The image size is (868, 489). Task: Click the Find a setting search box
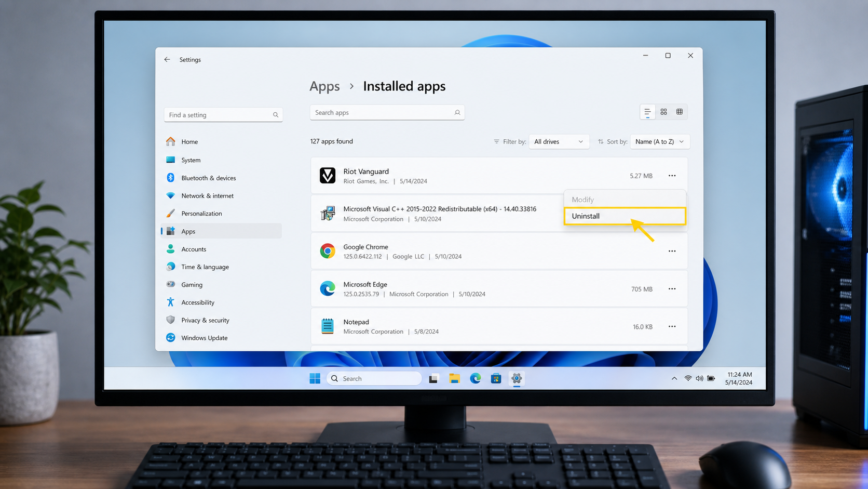223,115
